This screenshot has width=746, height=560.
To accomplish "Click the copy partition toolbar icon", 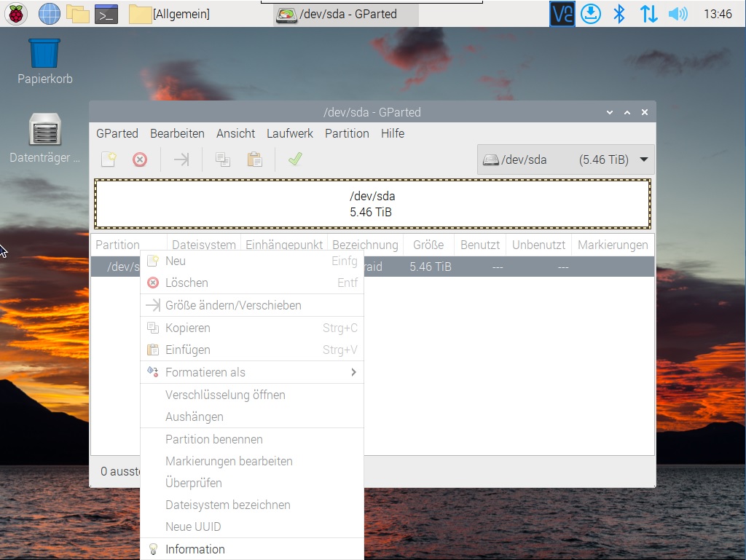I will pos(223,159).
